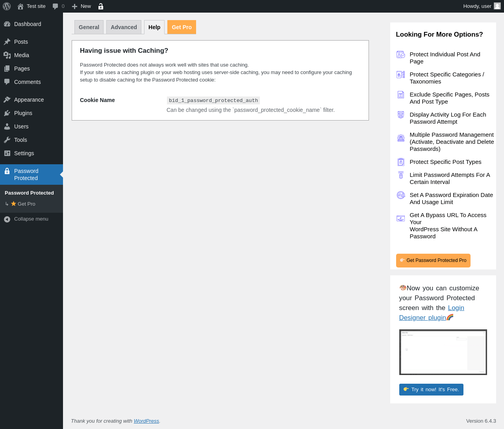Click Collapse menu text
The image size is (504, 429).
pyautogui.click(x=31, y=219)
